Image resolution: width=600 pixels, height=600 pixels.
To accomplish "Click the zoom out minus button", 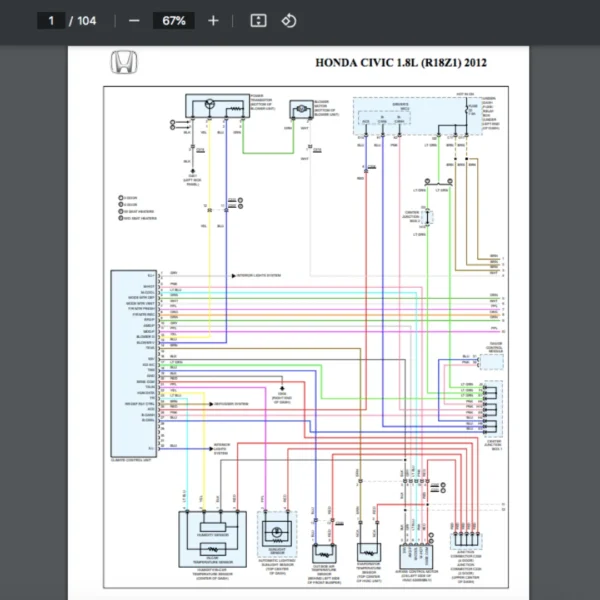I will click(134, 21).
